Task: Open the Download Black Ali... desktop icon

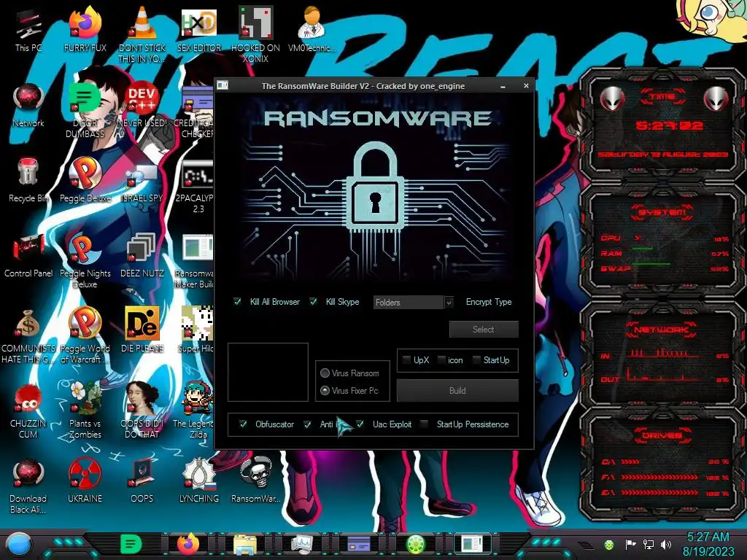Action: [28, 486]
